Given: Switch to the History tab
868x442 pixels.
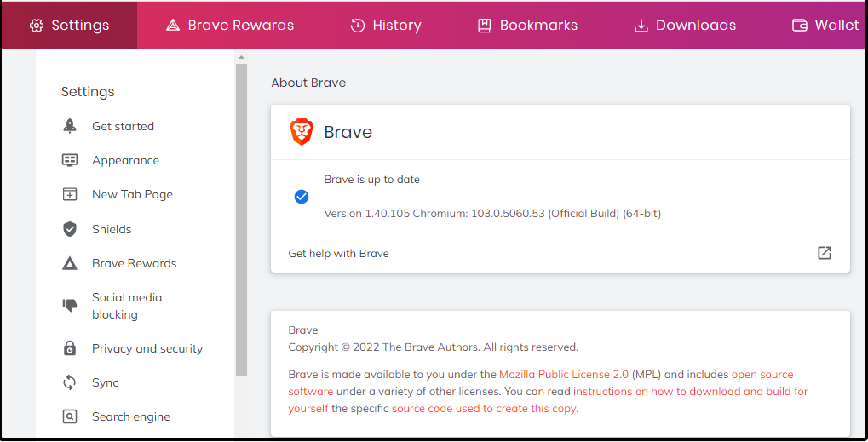Looking at the screenshot, I should [x=386, y=25].
